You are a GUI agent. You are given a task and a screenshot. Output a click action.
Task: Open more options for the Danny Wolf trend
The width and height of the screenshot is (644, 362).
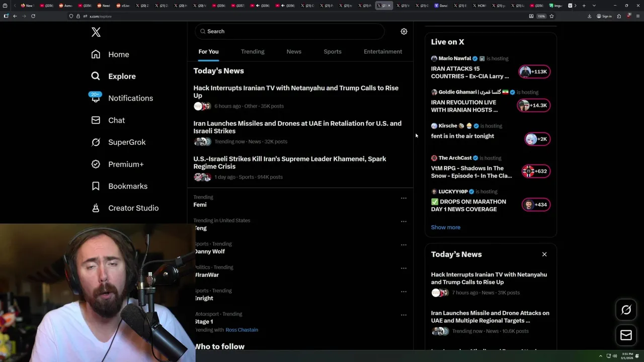(404, 245)
